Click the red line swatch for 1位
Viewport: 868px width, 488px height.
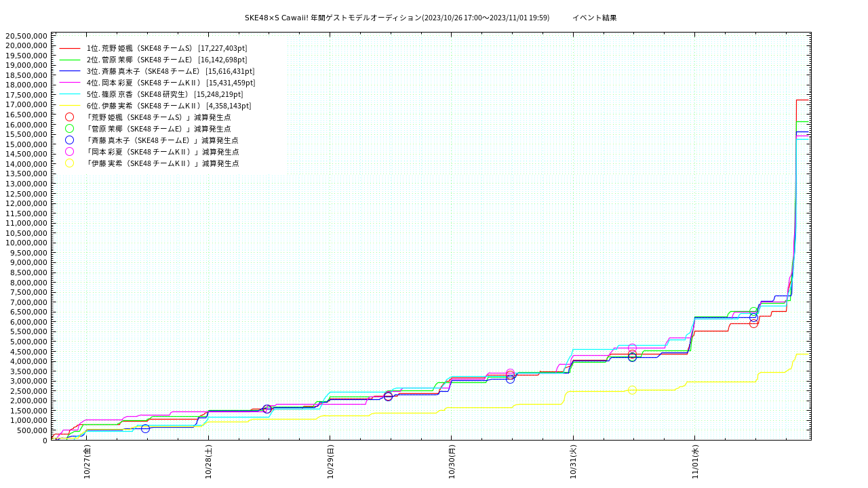point(69,48)
